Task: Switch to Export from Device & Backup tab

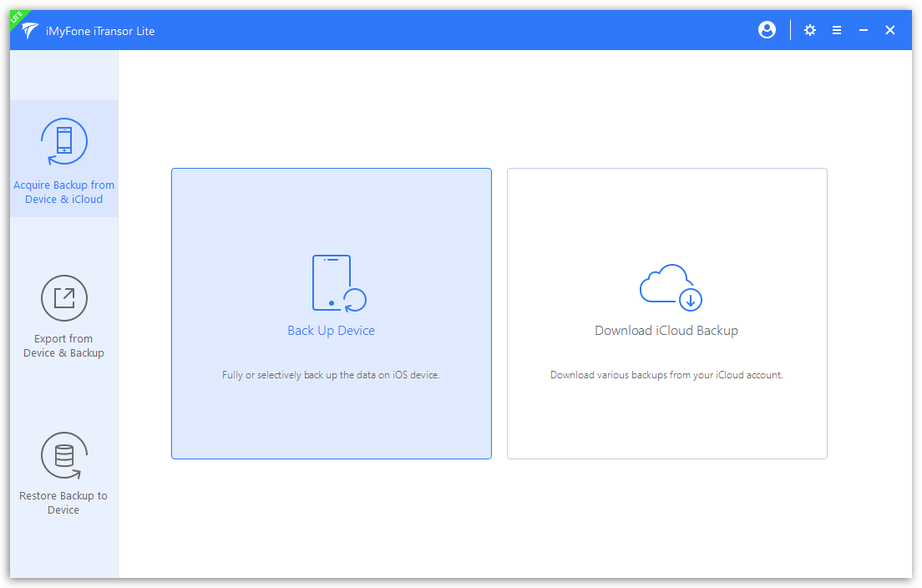Action: click(64, 316)
